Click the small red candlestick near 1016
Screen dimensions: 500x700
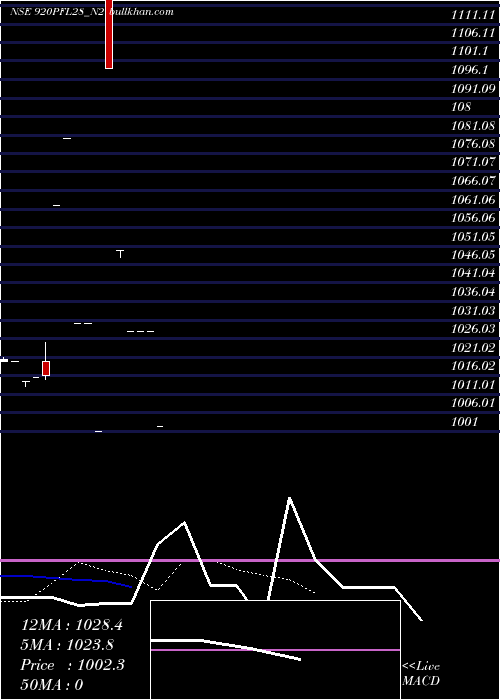[x=46, y=368]
